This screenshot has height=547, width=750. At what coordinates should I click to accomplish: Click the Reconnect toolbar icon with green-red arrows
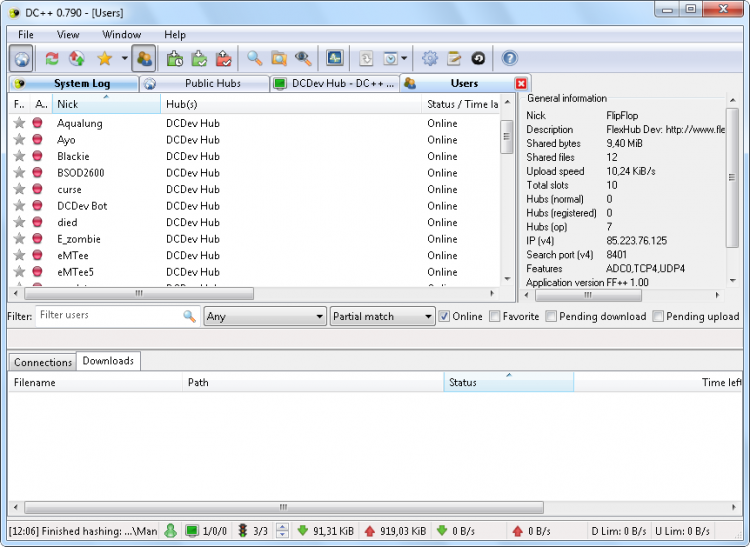(x=52, y=58)
